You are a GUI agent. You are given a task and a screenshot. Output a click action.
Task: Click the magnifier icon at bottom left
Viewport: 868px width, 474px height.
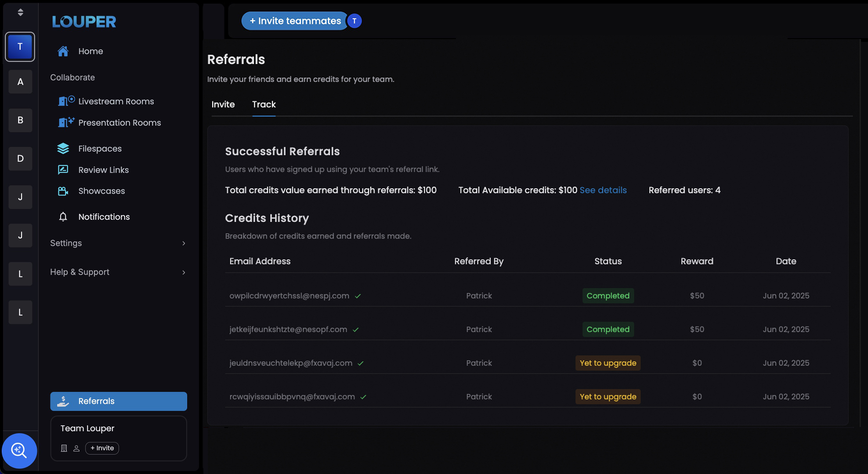click(x=19, y=451)
